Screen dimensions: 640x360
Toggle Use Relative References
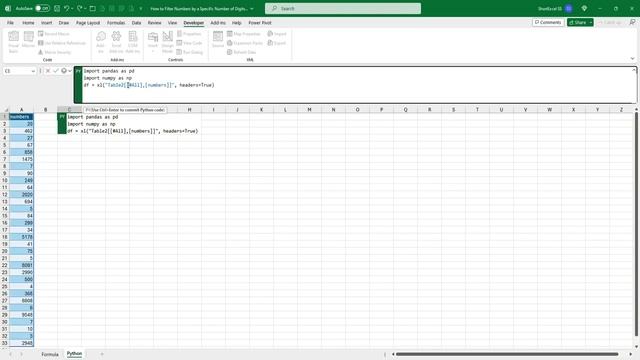click(62, 43)
